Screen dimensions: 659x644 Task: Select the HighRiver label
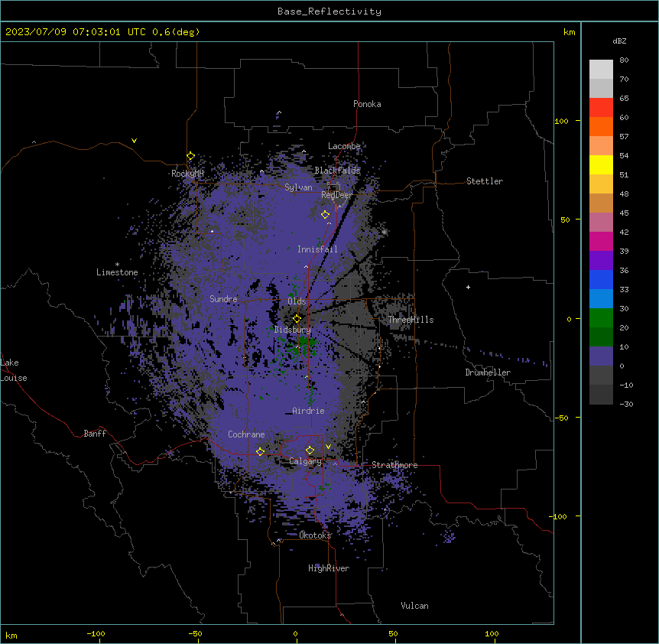click(329, 568)
